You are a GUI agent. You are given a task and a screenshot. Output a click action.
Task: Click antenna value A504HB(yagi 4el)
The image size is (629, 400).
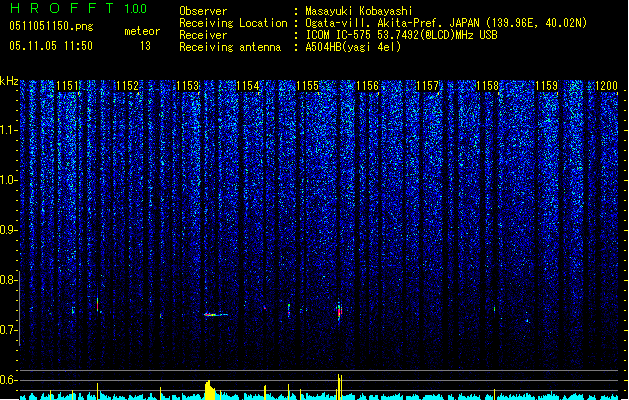click(353, 47)
